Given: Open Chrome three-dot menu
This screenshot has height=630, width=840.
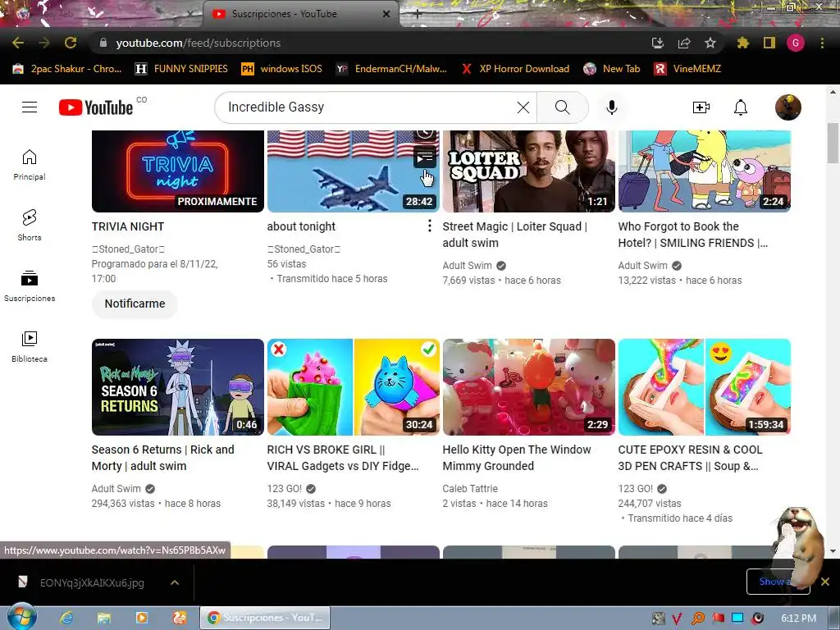Looking at the screenshot, I should [x=822, y=43].
